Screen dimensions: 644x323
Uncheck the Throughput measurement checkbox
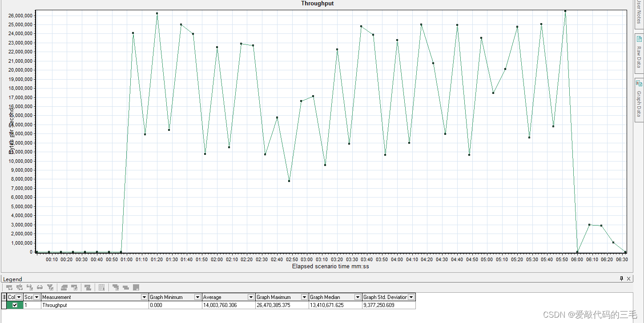coord(15,305)
